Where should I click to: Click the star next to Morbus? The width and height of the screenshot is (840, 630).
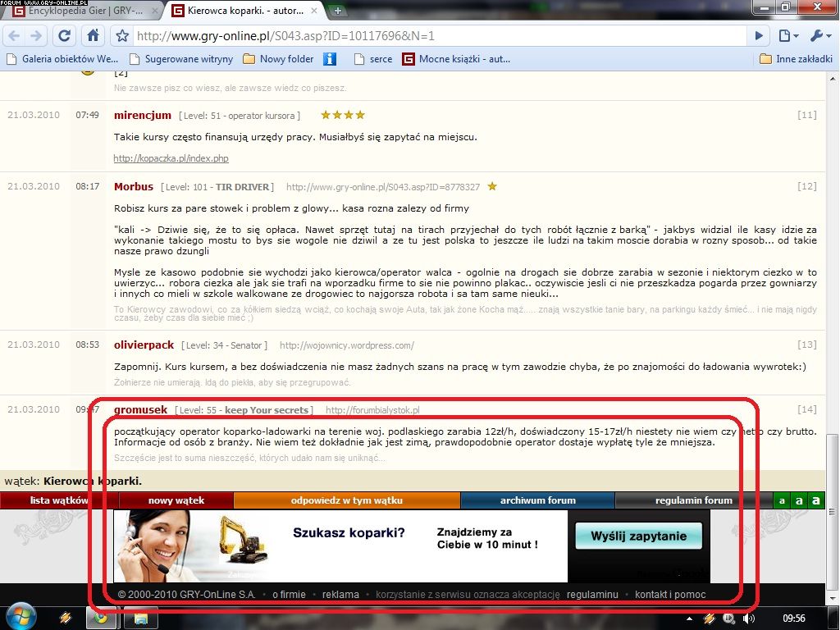pyautogui.click(x=492, y=186)
